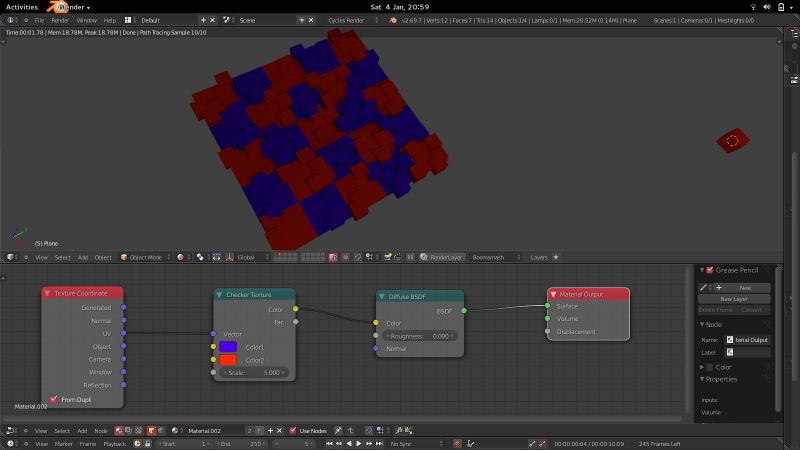Collapse the Diffuse BSDF node
The width and height of the screenshot is (800, 450).
(382, 296)
